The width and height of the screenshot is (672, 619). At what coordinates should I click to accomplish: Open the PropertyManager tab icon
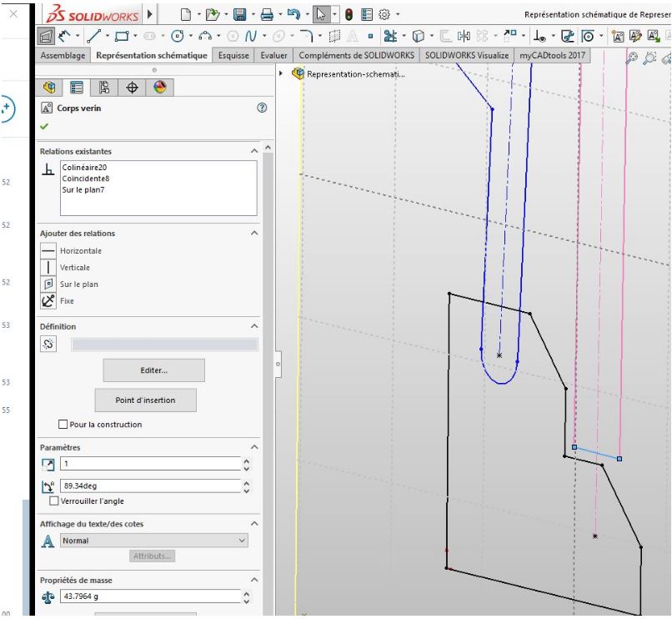[x=77, y=88]
